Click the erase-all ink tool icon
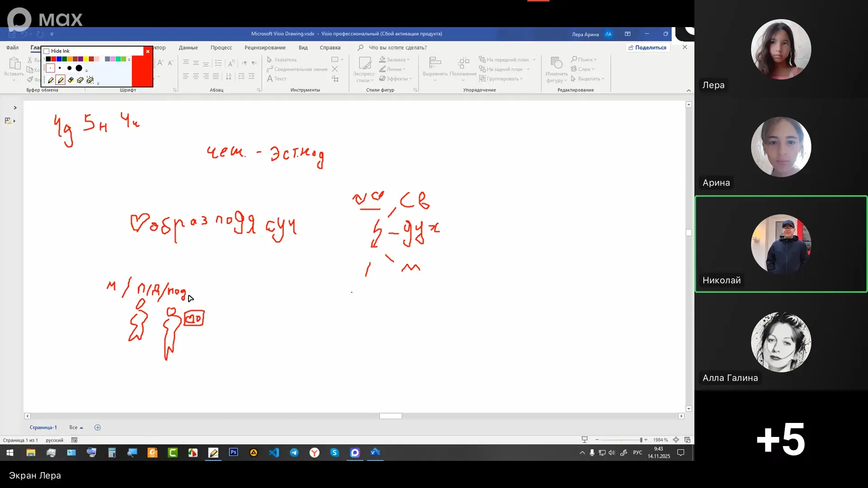Image resolution: width=868 pixels, height=488 pixels. [90, 80]
